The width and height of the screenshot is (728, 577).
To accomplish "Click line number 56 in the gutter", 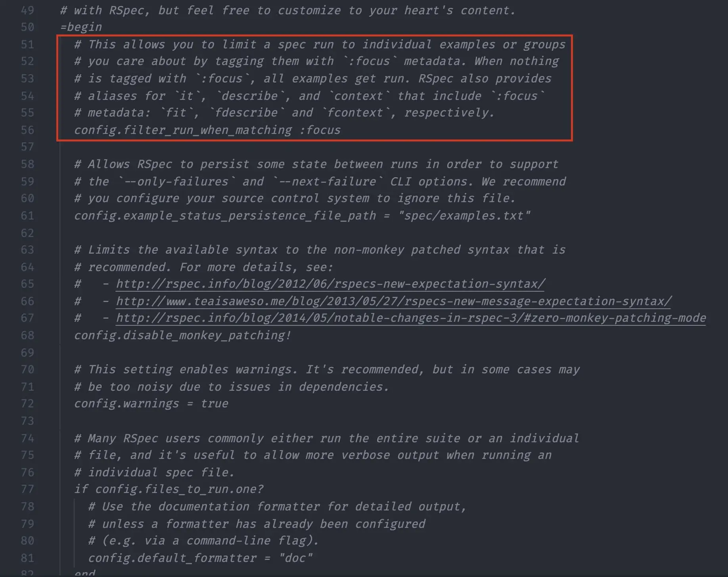I will (27, 130).
